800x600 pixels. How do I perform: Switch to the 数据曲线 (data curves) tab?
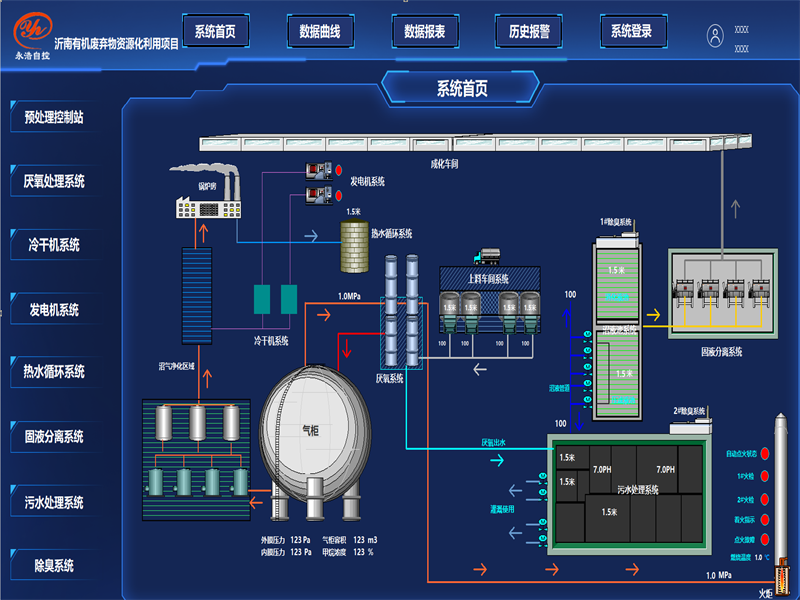[320, 31]
